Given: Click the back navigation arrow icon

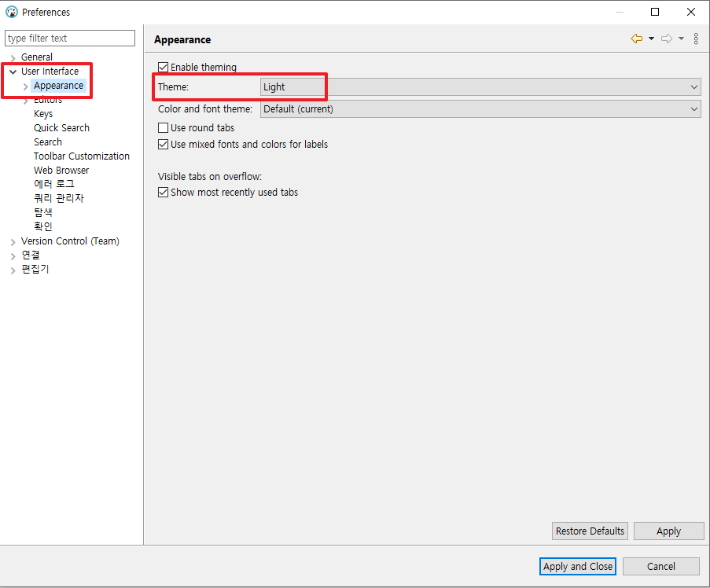Looking at the screenshot, I should click(x=637, y=39).
